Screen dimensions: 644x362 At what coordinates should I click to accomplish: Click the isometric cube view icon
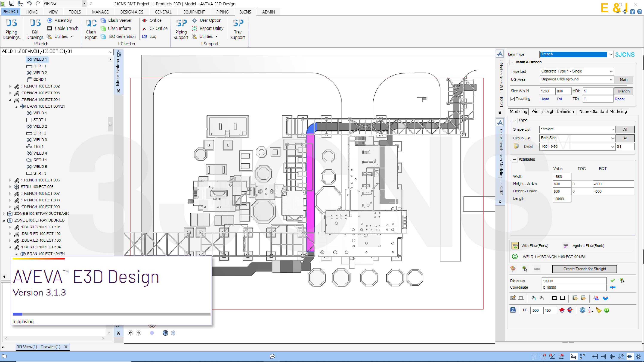tap(173, 333)
